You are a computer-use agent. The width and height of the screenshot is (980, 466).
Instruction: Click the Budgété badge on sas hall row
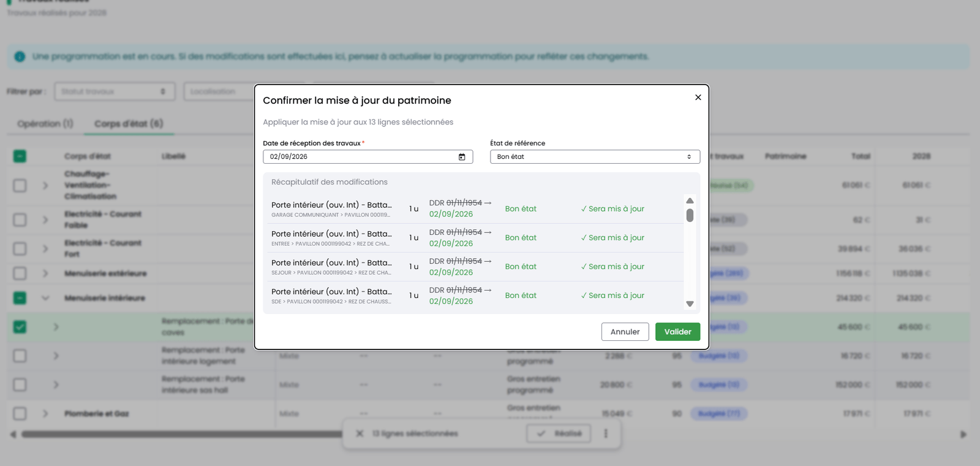coord(719,384)
